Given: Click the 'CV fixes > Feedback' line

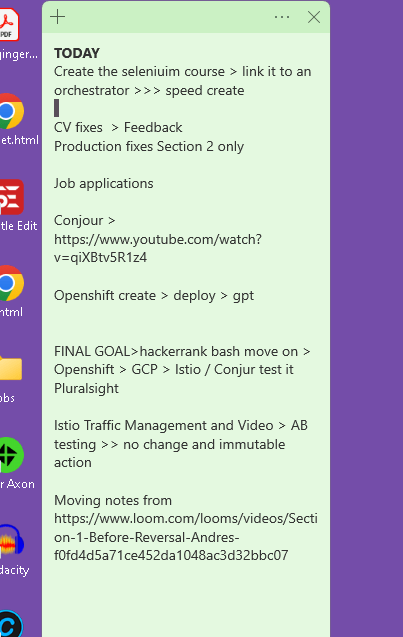Looking at the screenshot, I should [118, 127].
